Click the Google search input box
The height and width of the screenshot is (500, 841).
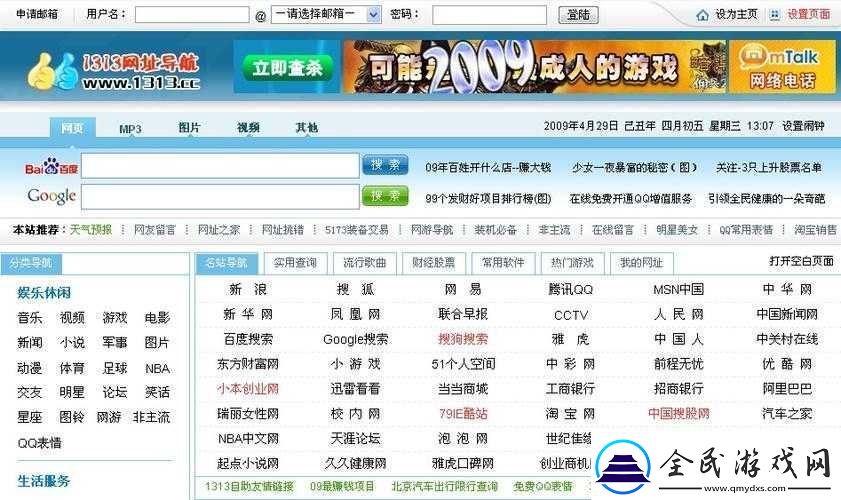pos(220,196)
